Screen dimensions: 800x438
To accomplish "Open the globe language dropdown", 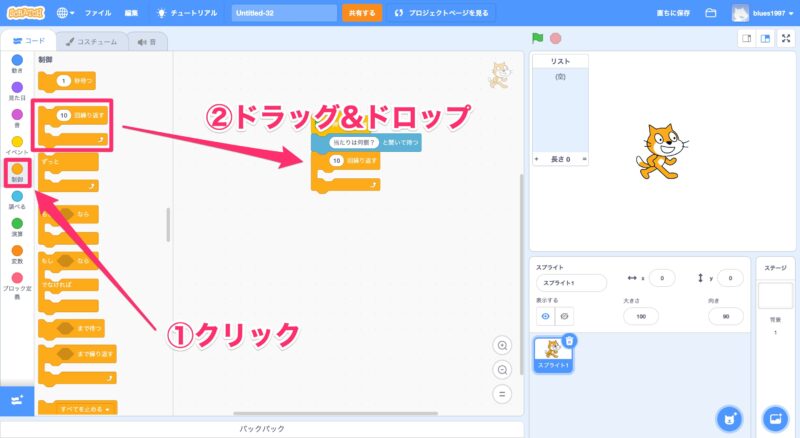I will click(66, 13).
